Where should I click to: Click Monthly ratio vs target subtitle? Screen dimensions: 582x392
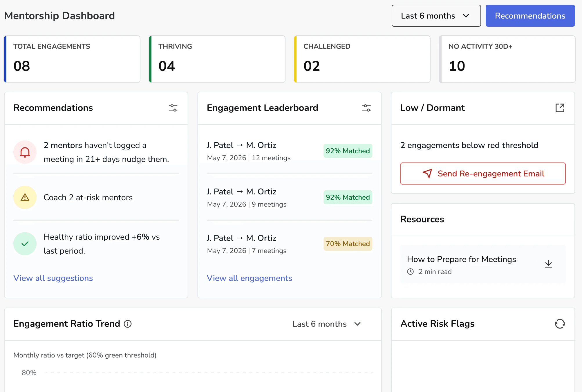(85, 355)
